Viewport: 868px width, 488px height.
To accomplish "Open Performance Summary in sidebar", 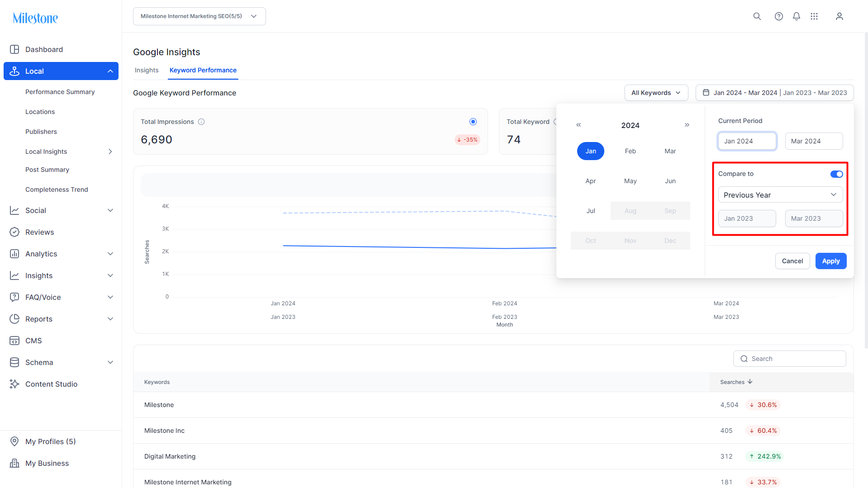I will [x=60, y=92].
